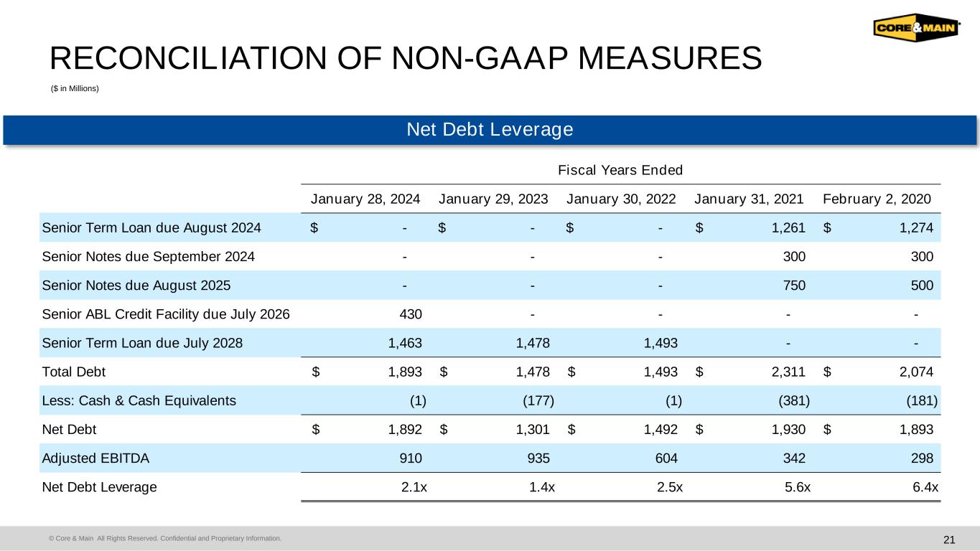Image resolution: width=980 pixels, height=551 pixels.
Task: Click the '($ in Millions)' subtitle
Action: click(75, 88)
